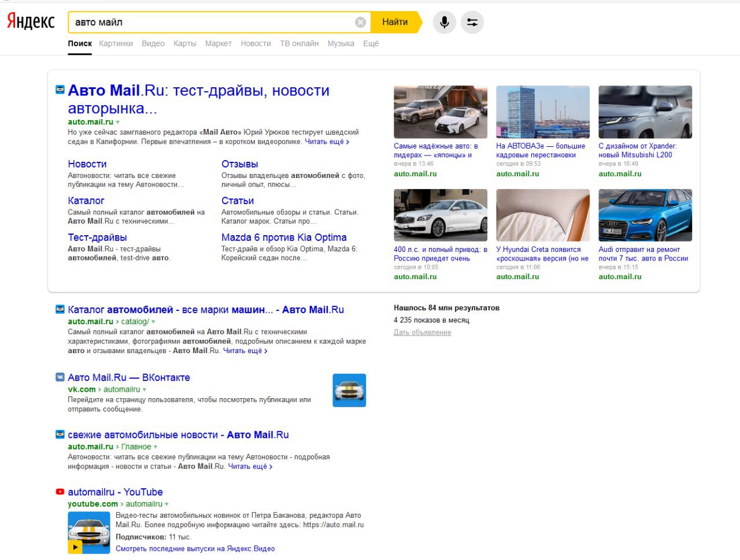The width and height of the screenshot is (740, 560).
Task: Click favicon next to Авто Mail.Ru main result
Action: [x=60, y=90]
